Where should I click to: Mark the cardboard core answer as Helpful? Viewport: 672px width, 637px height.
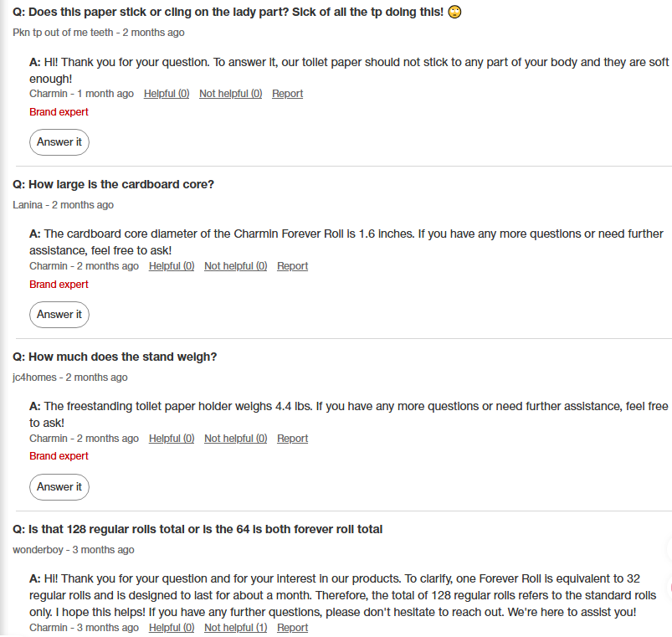(172, 266)
